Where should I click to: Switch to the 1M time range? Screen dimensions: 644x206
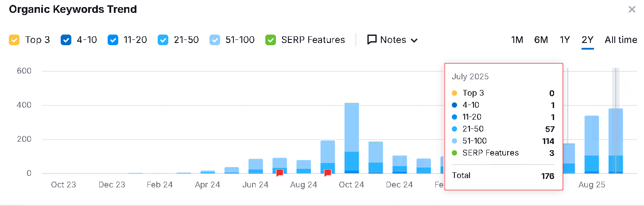coord(517,40)
